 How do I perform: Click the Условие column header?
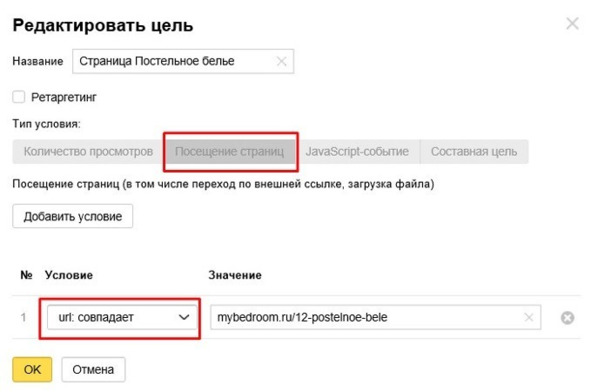click(69, 275)
